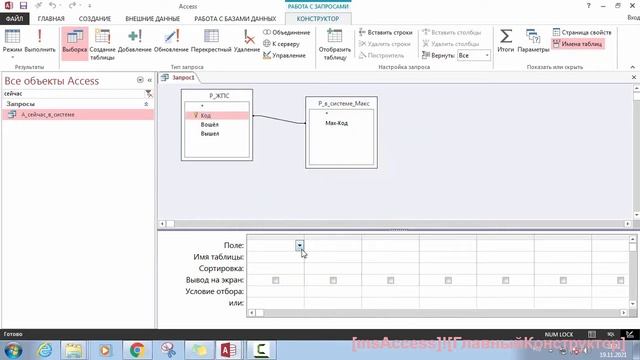Viewport: 640px width, 360px height.
Task: Choose the Удаление query type
Action: coord(247,41)
